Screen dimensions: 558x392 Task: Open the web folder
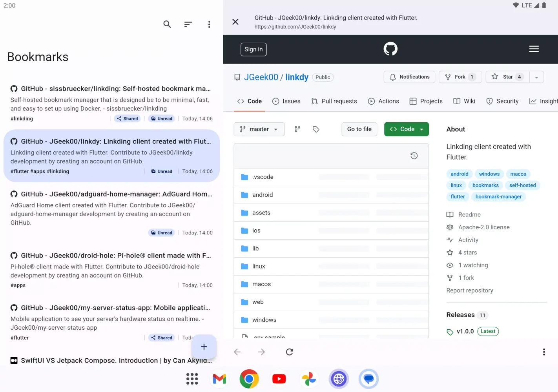pos(258,302)
